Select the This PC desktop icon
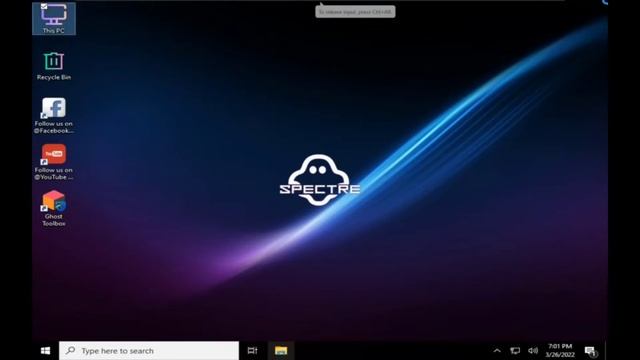This screenshot has width=640, height=360. click(54, 18)
